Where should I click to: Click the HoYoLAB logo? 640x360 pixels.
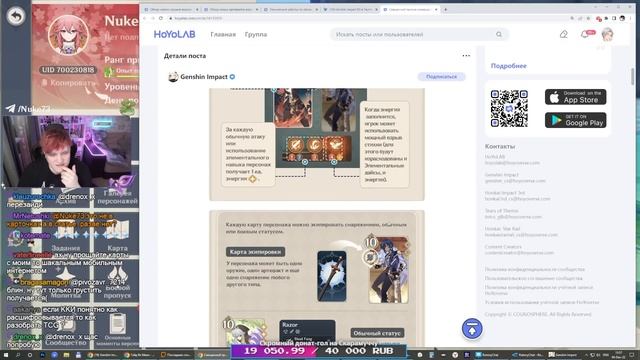174,34
